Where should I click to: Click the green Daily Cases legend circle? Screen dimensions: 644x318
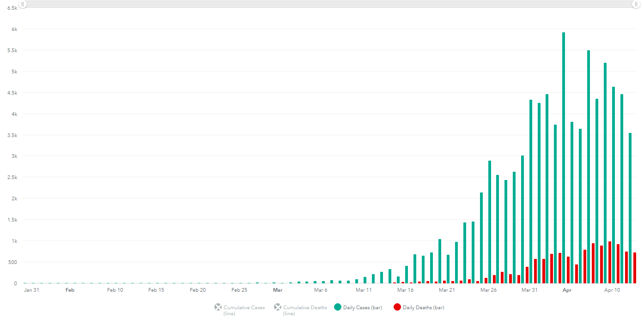[x=337, y=307]
